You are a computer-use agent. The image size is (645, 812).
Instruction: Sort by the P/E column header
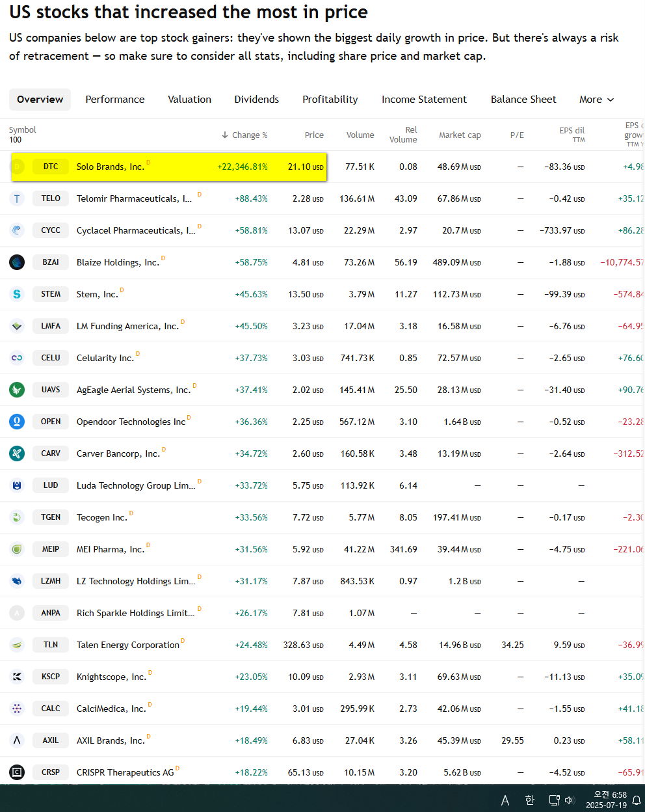[x=517, y=135]
